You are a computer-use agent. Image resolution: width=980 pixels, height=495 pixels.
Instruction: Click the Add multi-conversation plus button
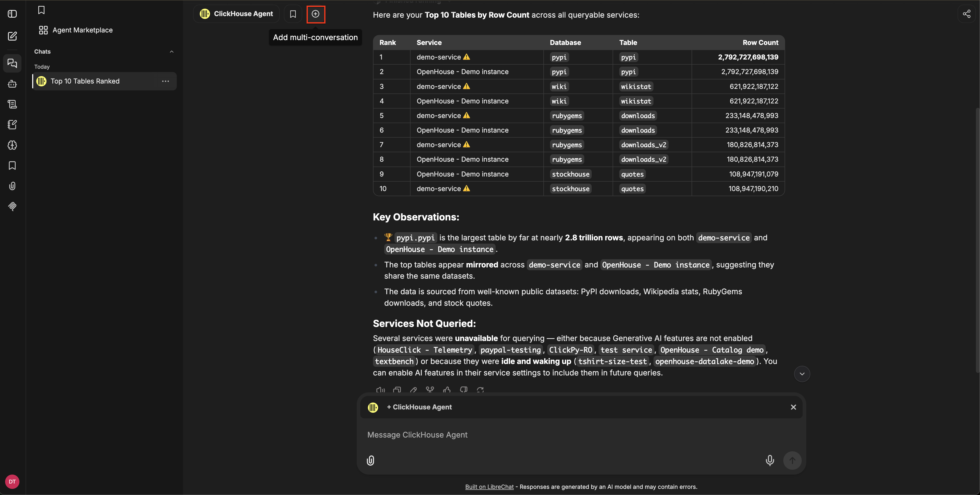coord(316,14)
